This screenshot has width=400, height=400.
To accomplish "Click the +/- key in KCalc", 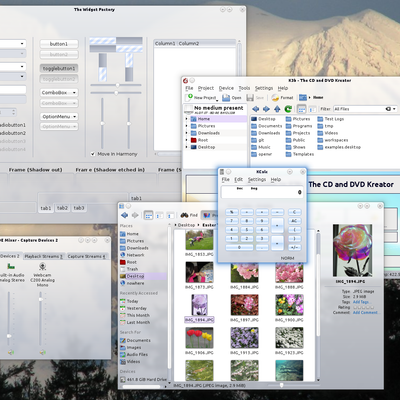I will [294, 247].
